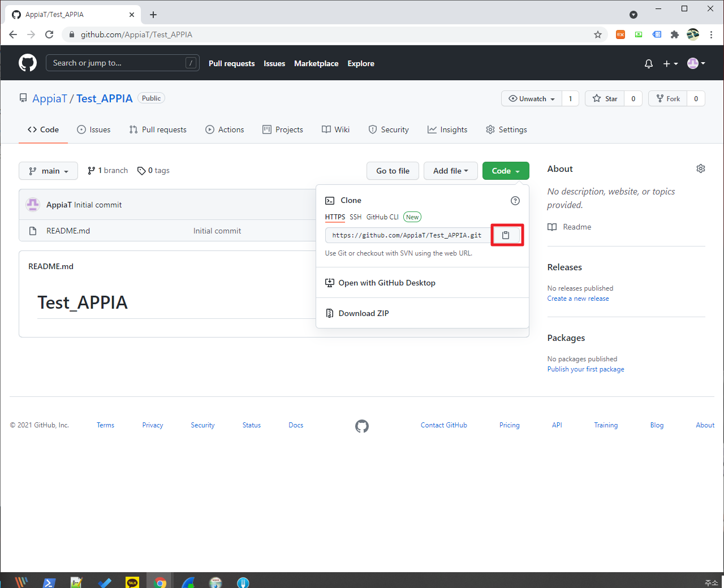Click the README.md file icon

33,231
